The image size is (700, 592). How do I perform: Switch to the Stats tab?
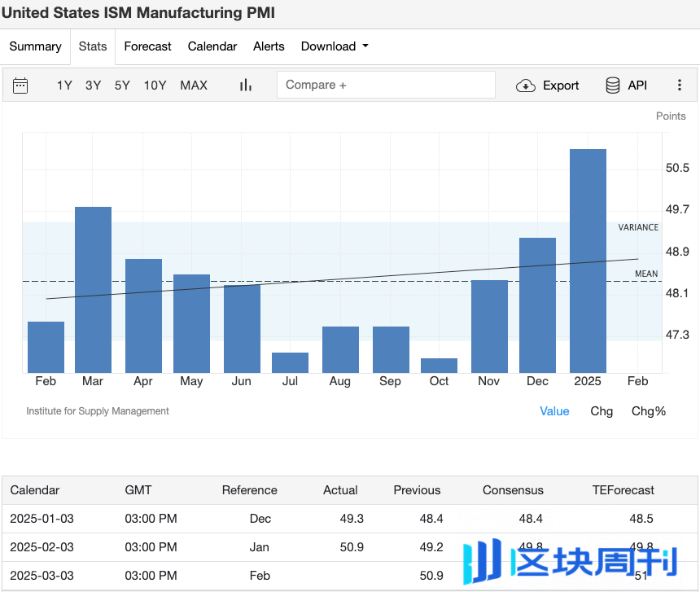pos(93,46)
